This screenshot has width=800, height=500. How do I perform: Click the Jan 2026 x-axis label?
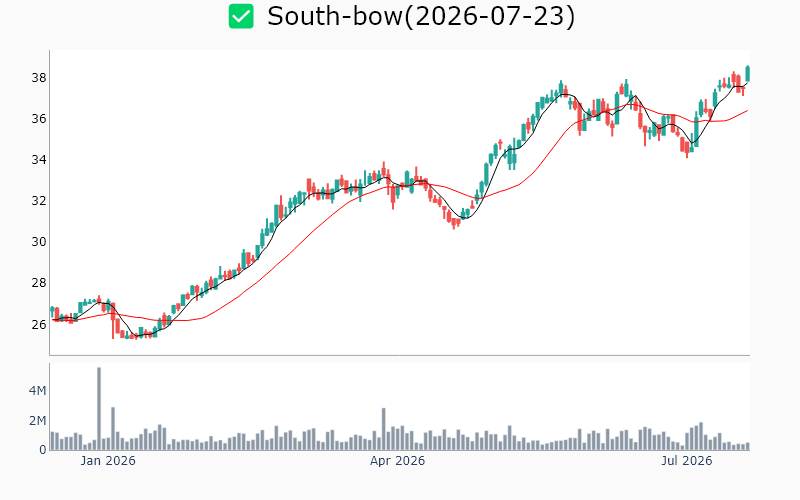coord(108,461)
